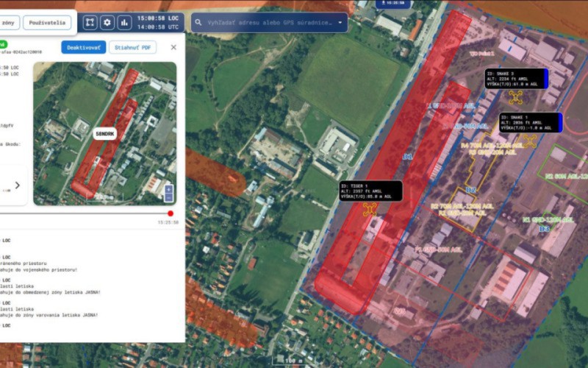The width and height of the screenshot is (588, 368).
Task: Click the search magnifier icon
Action: point(199,22)
